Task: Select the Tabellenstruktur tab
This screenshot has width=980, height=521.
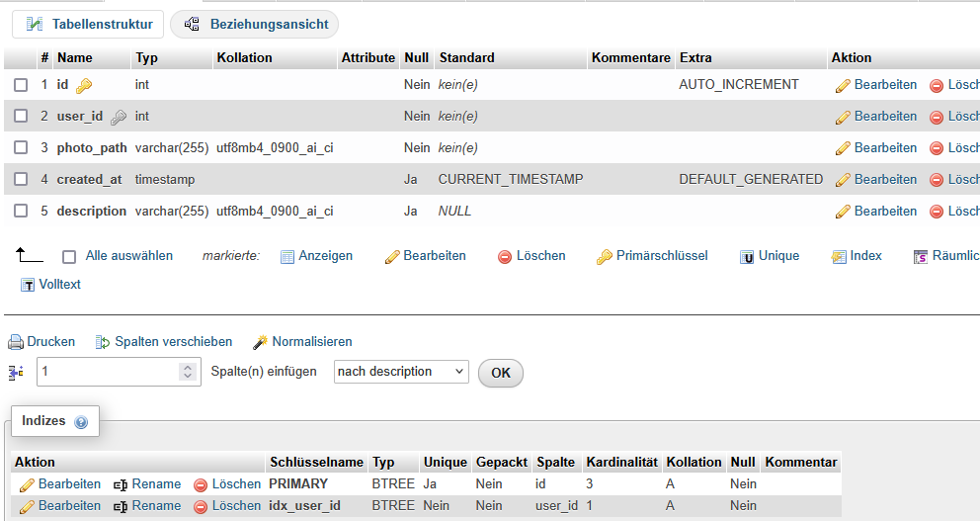Action: [x=89, y=24]
